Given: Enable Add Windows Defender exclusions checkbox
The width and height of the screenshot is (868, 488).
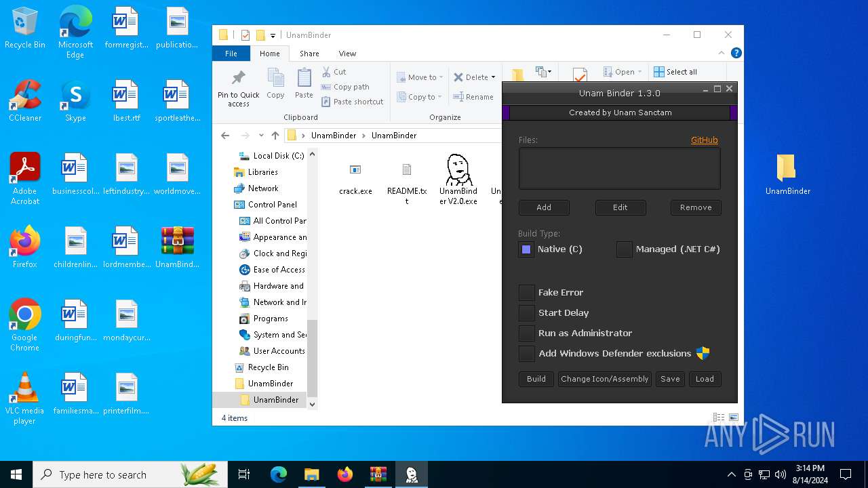Looking at the screenshot, I should [x=526, y=354].
